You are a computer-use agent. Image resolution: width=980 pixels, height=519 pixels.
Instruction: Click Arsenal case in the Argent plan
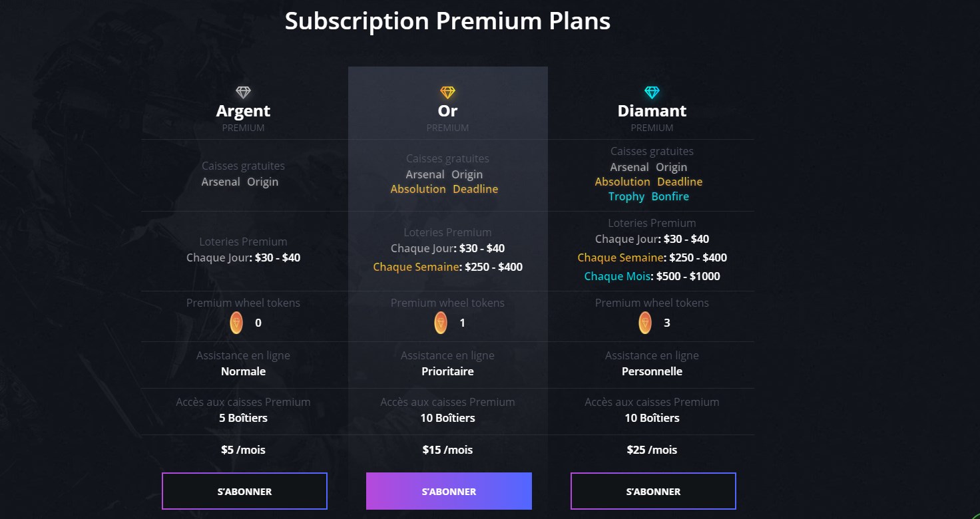point(220,182)
